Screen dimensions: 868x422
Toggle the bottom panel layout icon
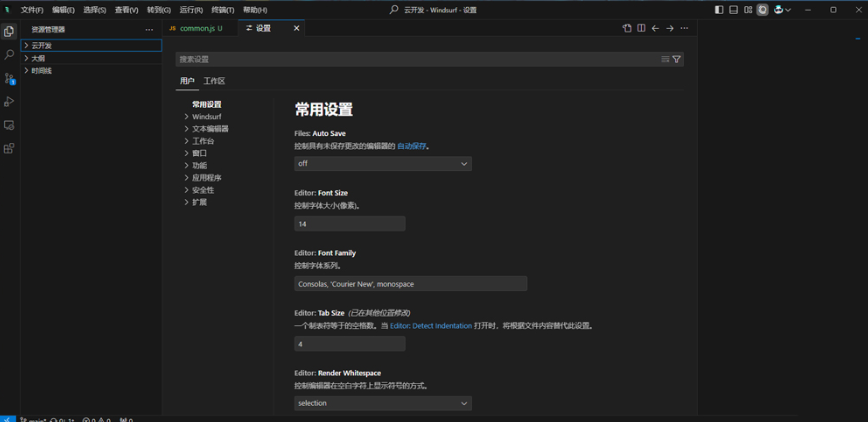(x=733, y=10)
